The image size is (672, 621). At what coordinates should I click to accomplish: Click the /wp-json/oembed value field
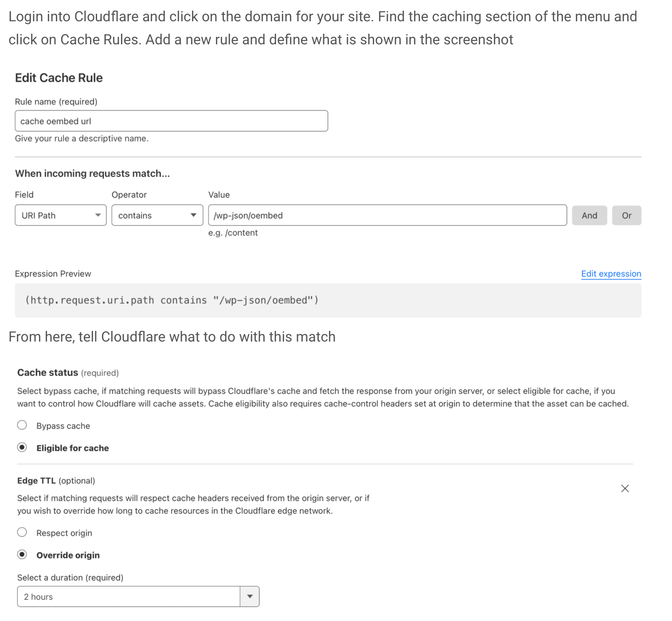pyautogui.click(x=387, y=215)
